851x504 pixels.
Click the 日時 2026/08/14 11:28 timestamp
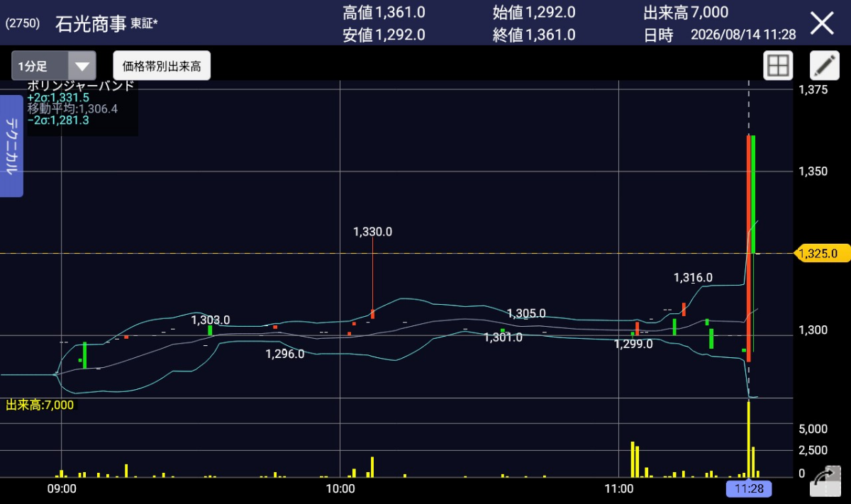tap(720, 35)
